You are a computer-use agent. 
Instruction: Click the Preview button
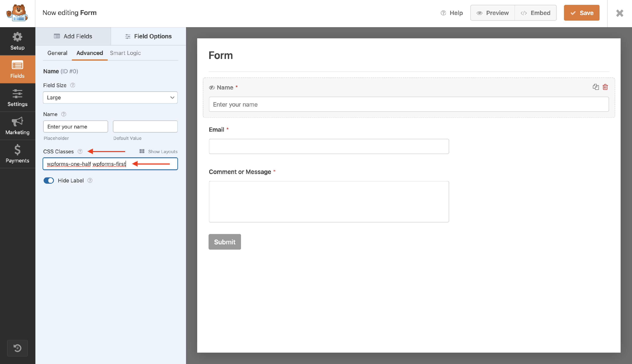tap(492, 13)
